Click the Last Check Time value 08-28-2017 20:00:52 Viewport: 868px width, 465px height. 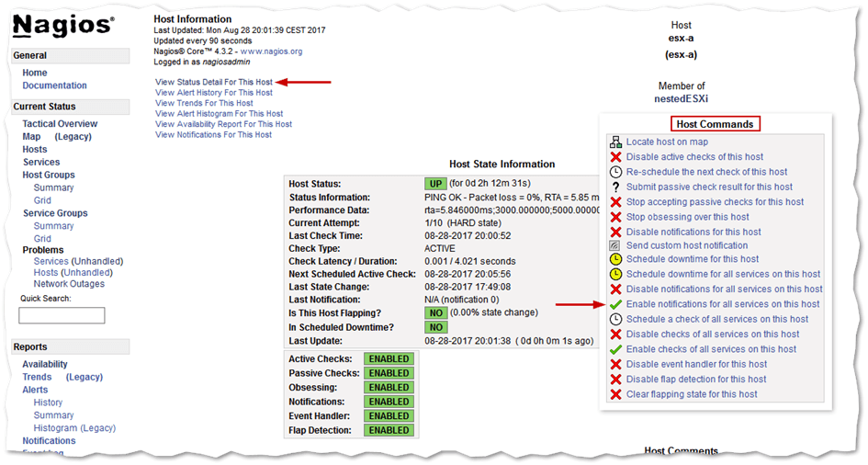tap(468, 236)
